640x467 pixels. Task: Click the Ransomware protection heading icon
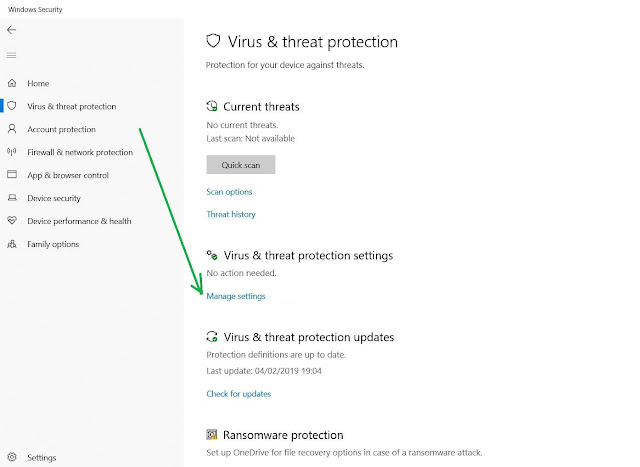211,435
